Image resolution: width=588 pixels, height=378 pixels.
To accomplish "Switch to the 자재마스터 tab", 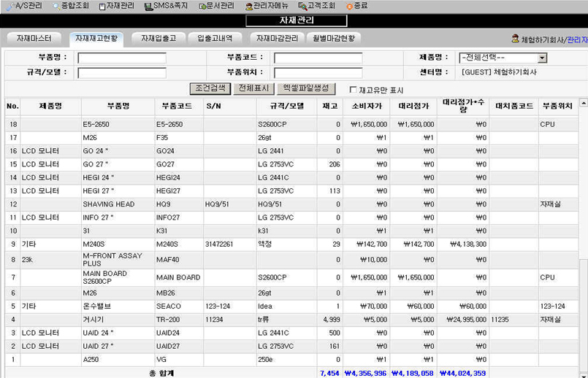I will pos(34,38).
